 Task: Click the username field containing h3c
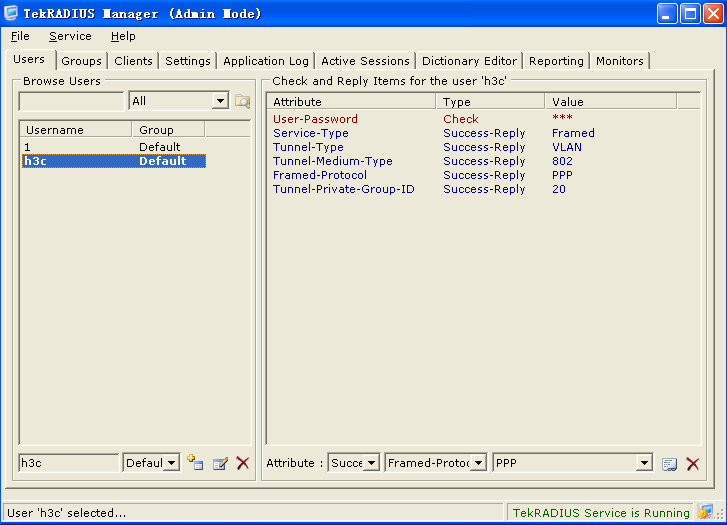coord(69,463)
